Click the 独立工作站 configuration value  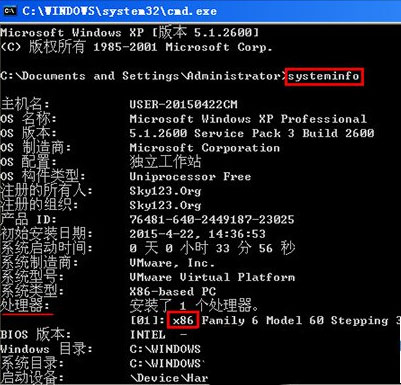(x=165, y=162)
